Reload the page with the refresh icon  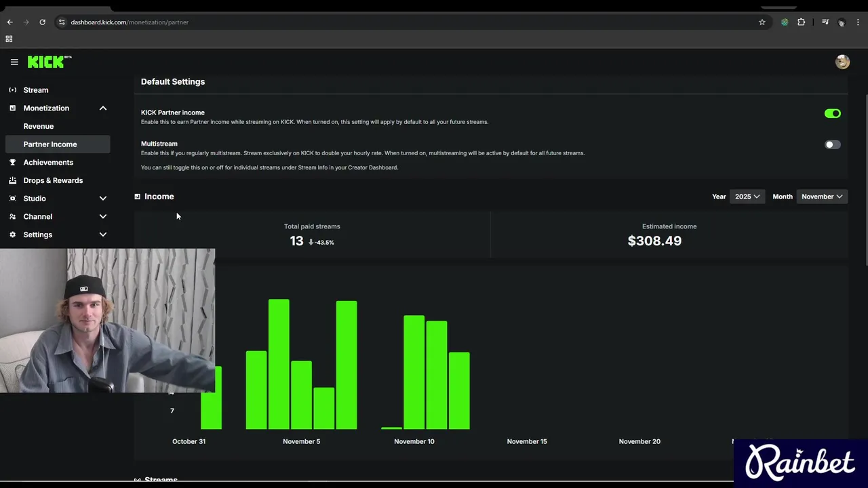point(42,22)
